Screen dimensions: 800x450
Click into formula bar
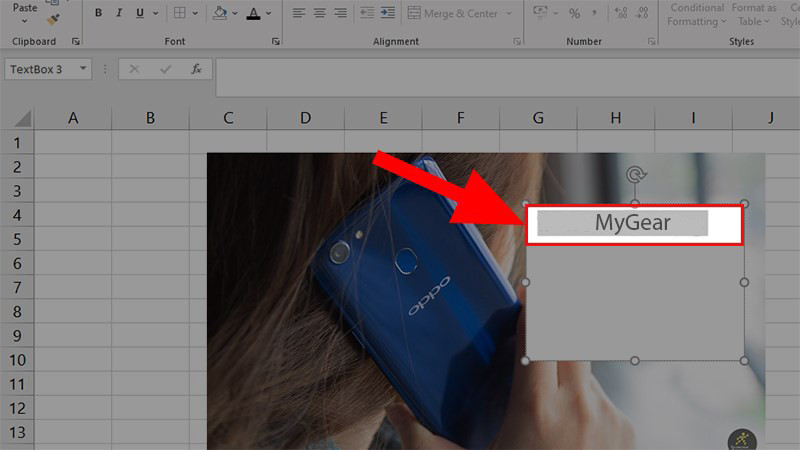508,78
